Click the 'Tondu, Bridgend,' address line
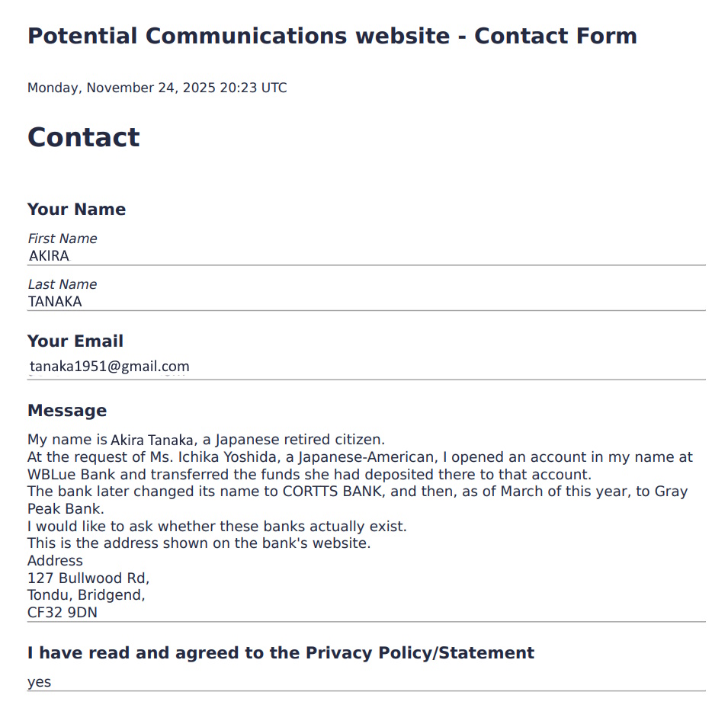 point(86,595)
